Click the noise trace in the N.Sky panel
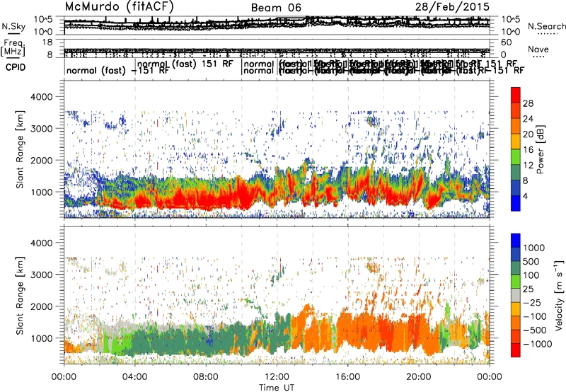Image resolution: width=566 pixels, height=392 pixels. coord(277,23)
